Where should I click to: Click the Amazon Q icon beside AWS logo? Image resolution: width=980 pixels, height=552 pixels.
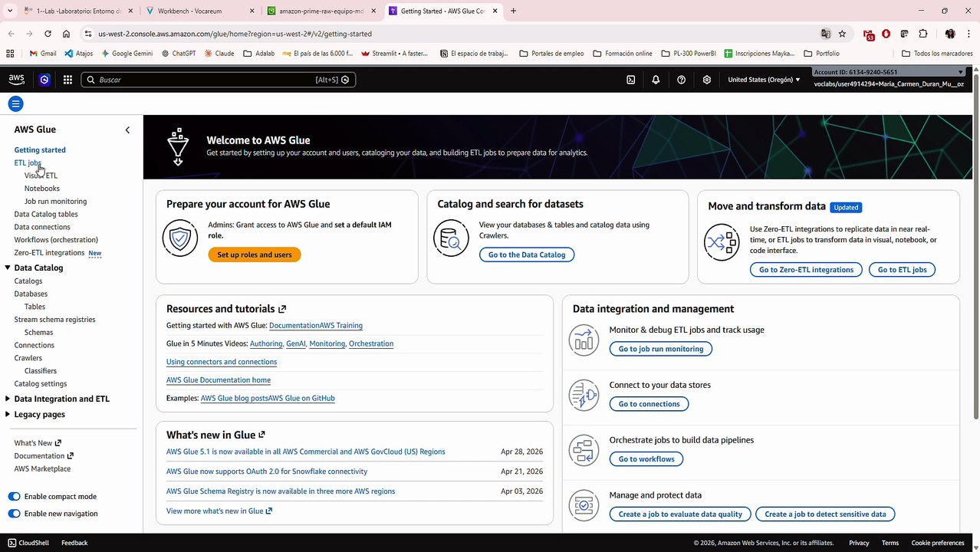pos(44,80)
